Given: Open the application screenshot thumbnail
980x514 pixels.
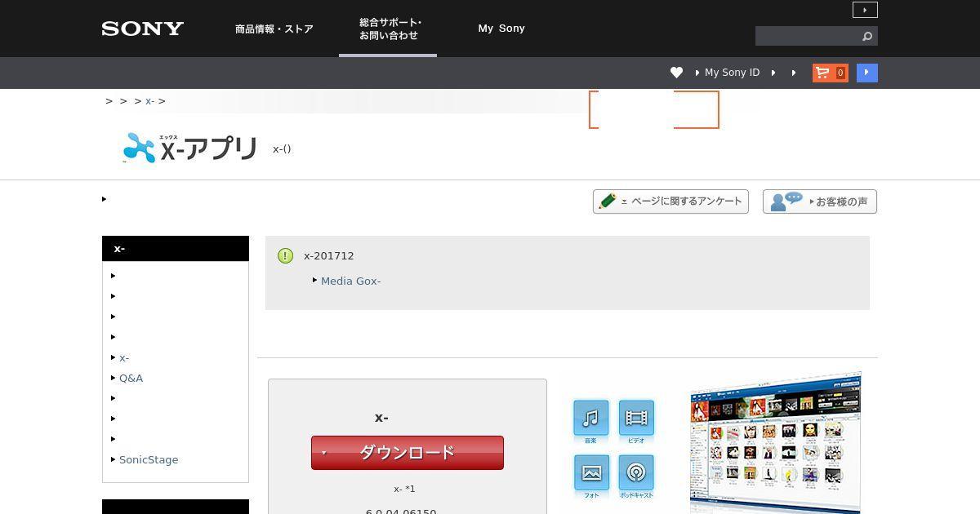Looking at the screenshot, I should point(775,443).
